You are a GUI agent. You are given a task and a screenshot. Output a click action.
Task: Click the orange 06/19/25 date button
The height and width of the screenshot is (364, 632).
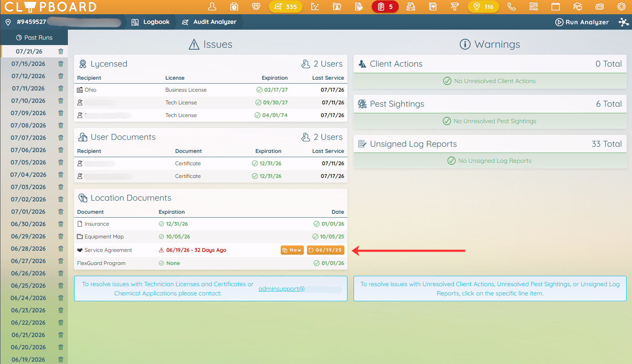click(x=325, y=250)
